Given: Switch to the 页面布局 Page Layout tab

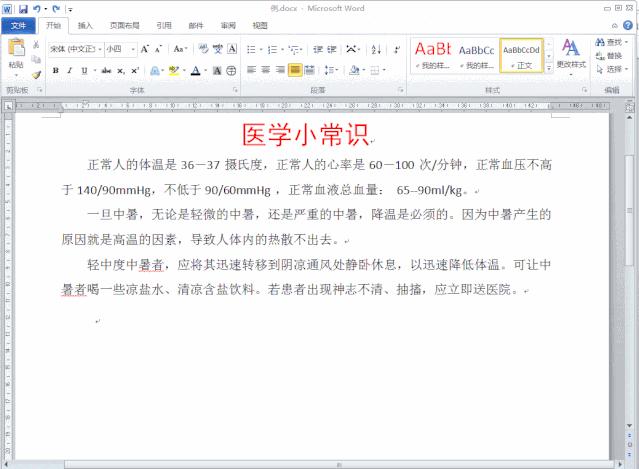Looking at the screenshot, I should pyautogui.click(x=125, y=26).
